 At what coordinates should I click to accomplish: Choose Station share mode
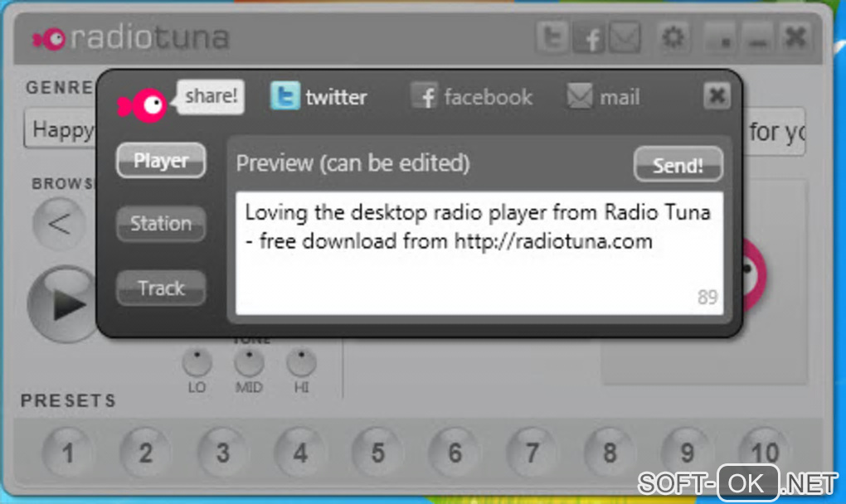pos(161,223)
